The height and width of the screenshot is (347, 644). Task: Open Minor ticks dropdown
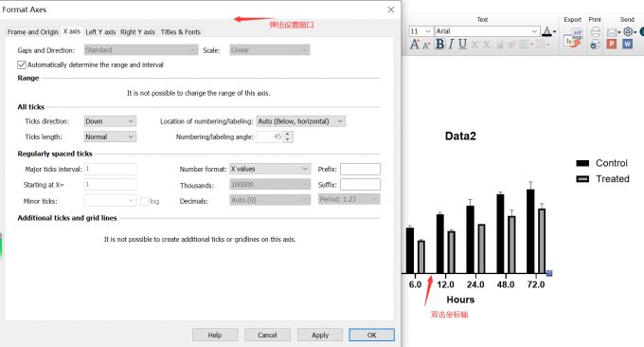(x=110, y=200)
